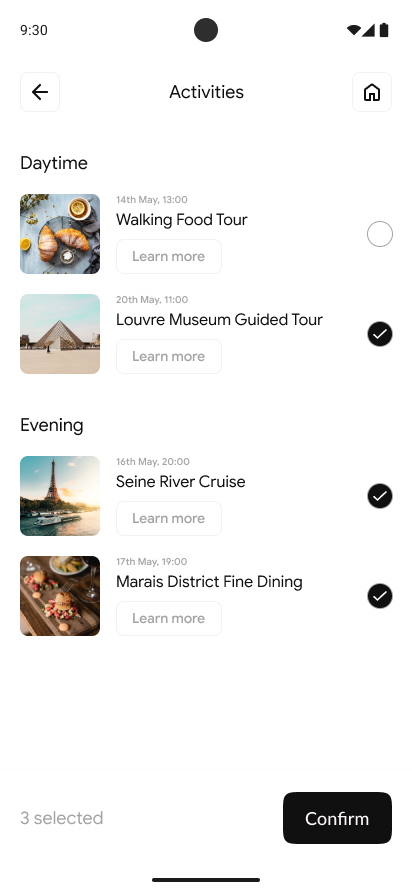The width and height of the screenshot is (412, 892).
Task: Learn more about Louvre Museum Guided Tour
Action: tap(169, 357)
